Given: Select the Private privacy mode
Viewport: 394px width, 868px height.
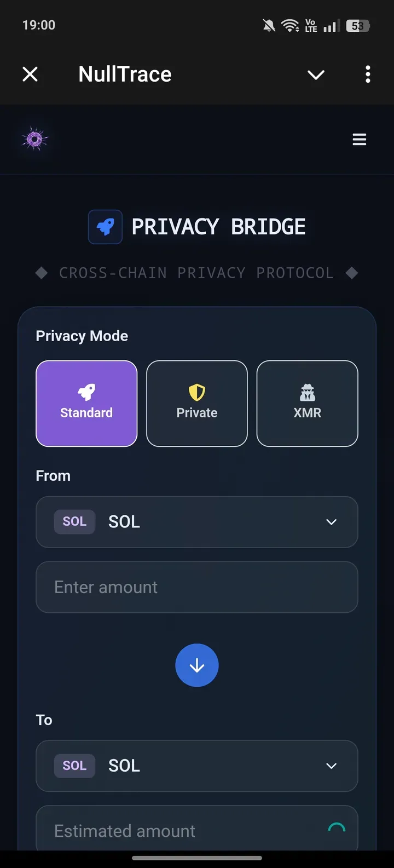Looking at the screenshot, I should pos(196,403).
